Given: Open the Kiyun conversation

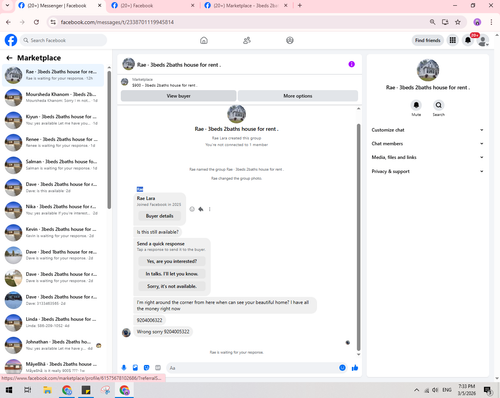Looking at the screenshot, I should coord(53,120).
